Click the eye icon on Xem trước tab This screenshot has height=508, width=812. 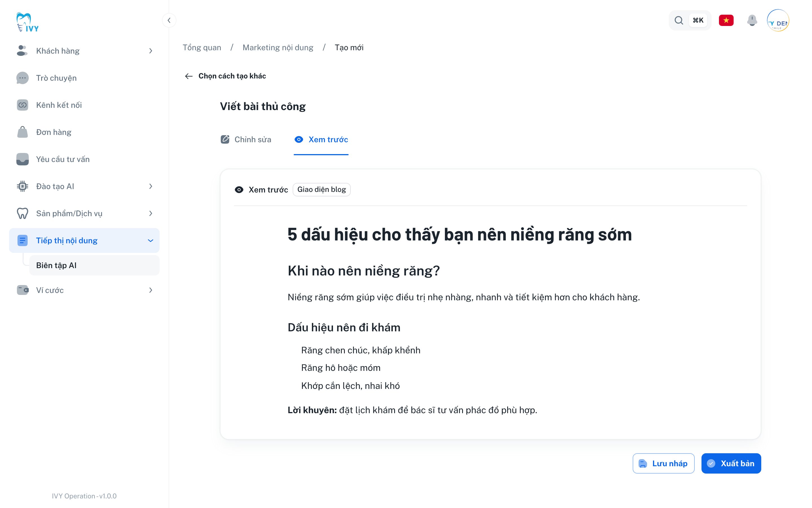pos(299,139)
